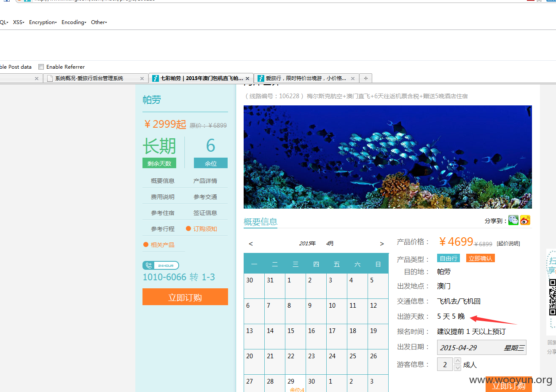This screenshot has height=392, width=556.
Task: Decrease adult traveler count
Action: pyautogui.click(x=457, y=368)
